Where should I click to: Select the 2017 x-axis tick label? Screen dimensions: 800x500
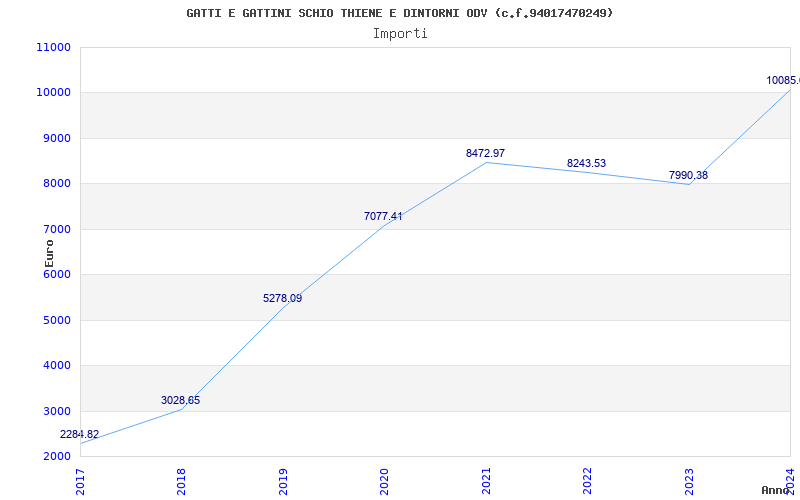pos(81,480)
